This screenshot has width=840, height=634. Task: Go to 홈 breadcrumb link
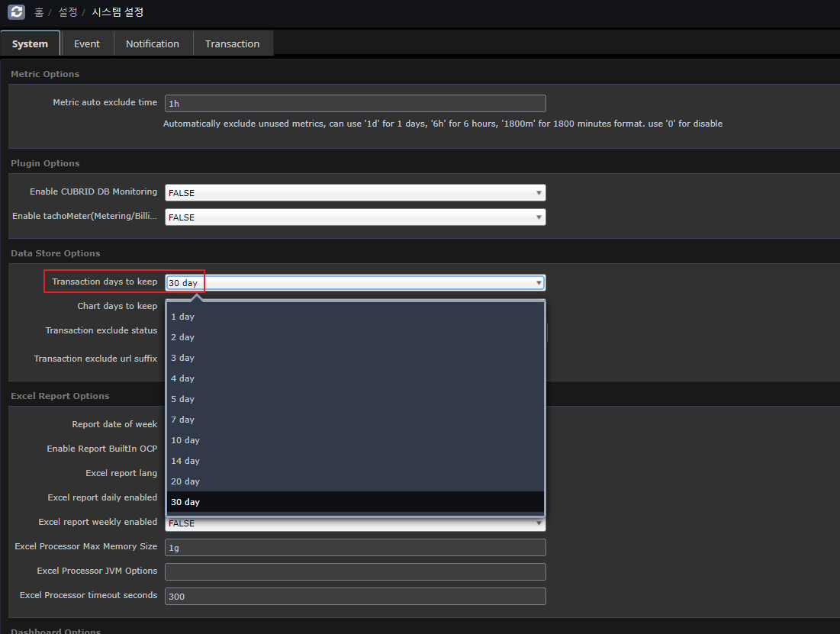tap(39, 12)
